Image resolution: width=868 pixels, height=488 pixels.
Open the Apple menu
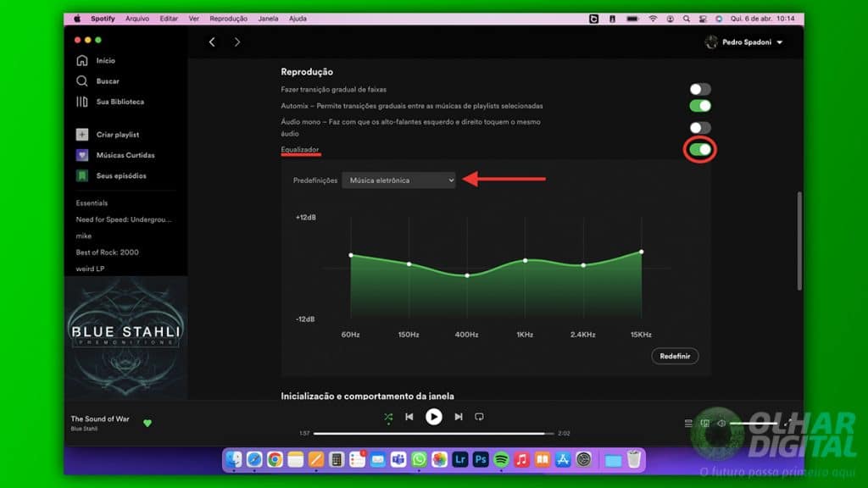[77, 19]
